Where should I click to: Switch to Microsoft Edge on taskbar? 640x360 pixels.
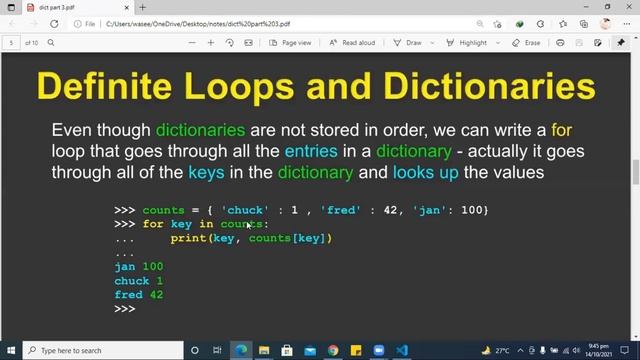pyautogui.click(x=241, y=350)
